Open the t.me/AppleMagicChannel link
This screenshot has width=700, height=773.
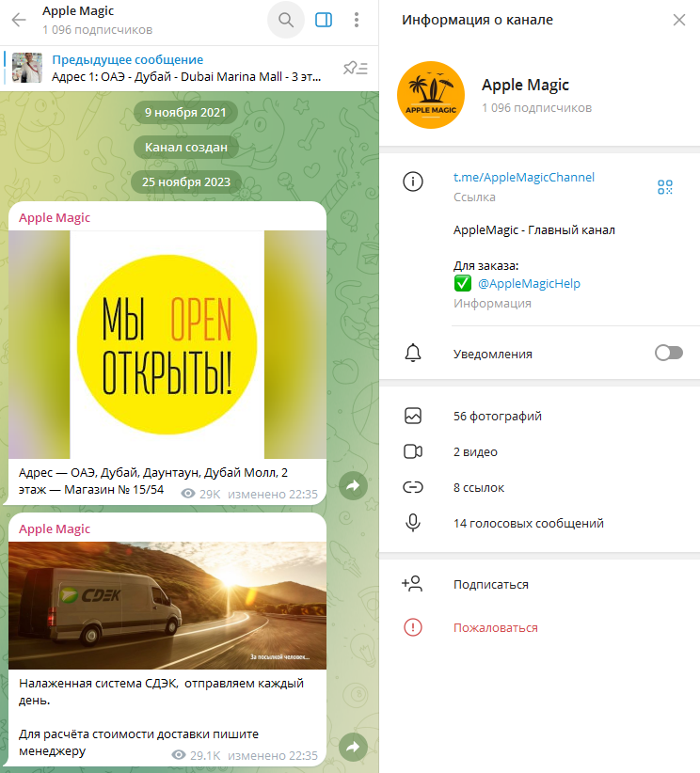[x=523, y=178]
